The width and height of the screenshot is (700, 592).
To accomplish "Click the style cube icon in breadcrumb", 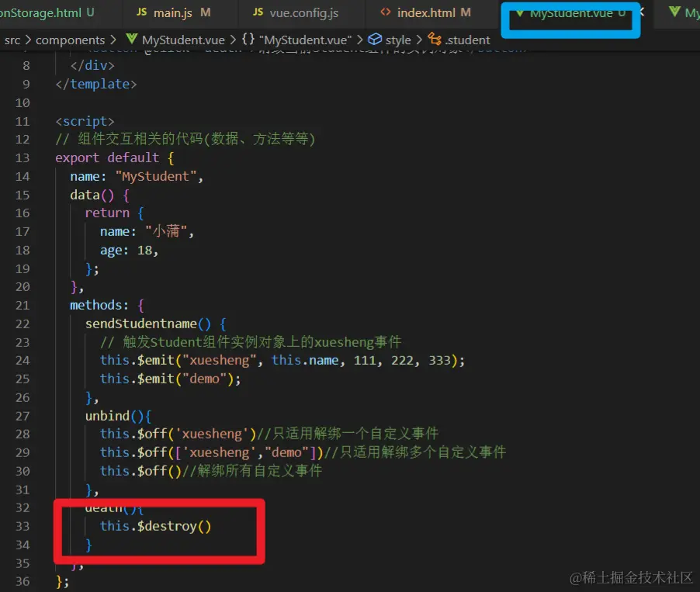I will tap(375, 40).
